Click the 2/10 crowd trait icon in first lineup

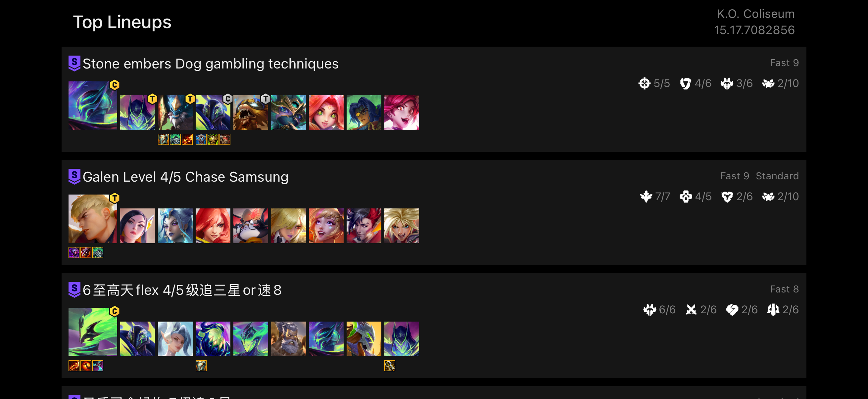click(x=768, y=83)
